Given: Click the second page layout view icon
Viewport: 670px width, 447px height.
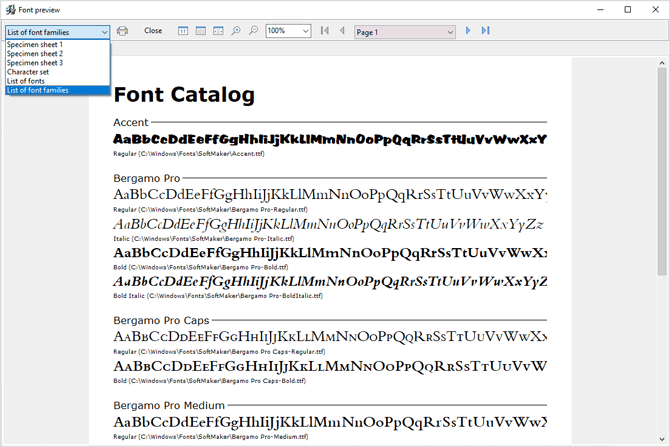Looking at the screenshot, I should [x=200, y=31].
